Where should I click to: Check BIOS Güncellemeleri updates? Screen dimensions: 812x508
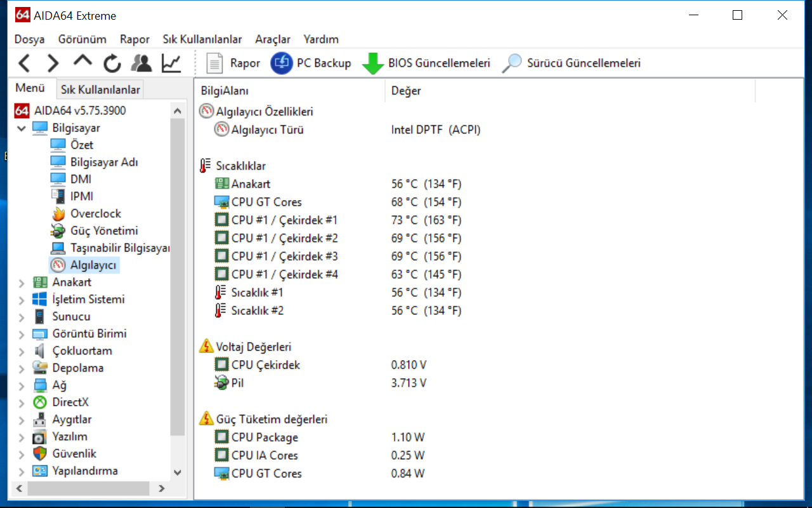tap(426, 63)
